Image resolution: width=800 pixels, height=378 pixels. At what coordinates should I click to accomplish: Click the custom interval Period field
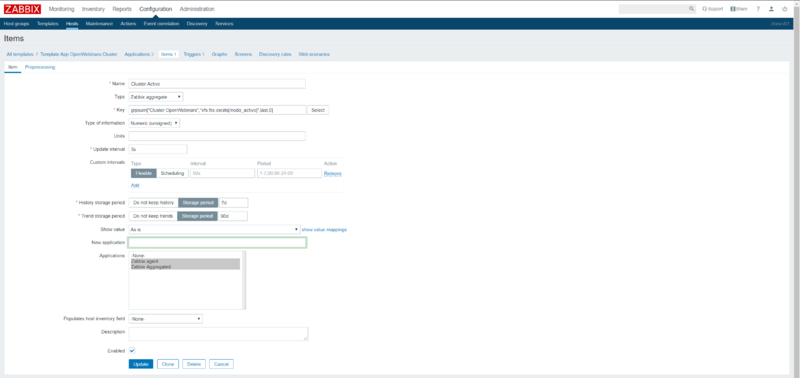[x=289, y=173]
